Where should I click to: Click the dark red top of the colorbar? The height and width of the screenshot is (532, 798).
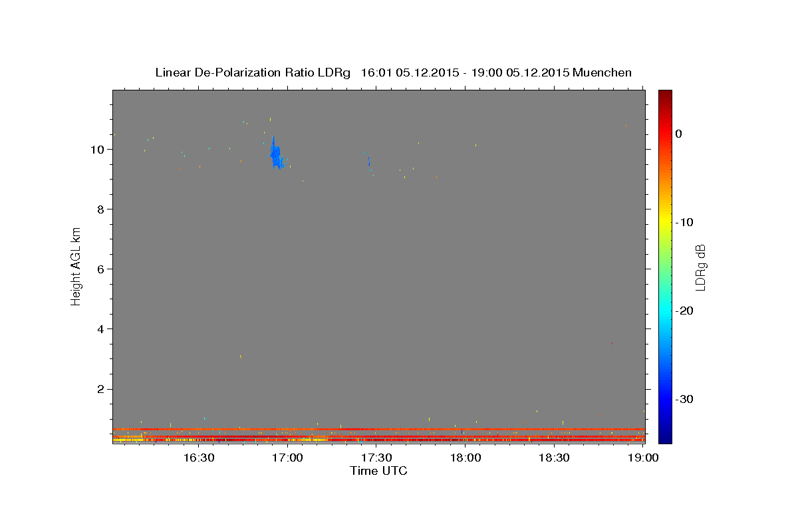click(x=665, y=96)
